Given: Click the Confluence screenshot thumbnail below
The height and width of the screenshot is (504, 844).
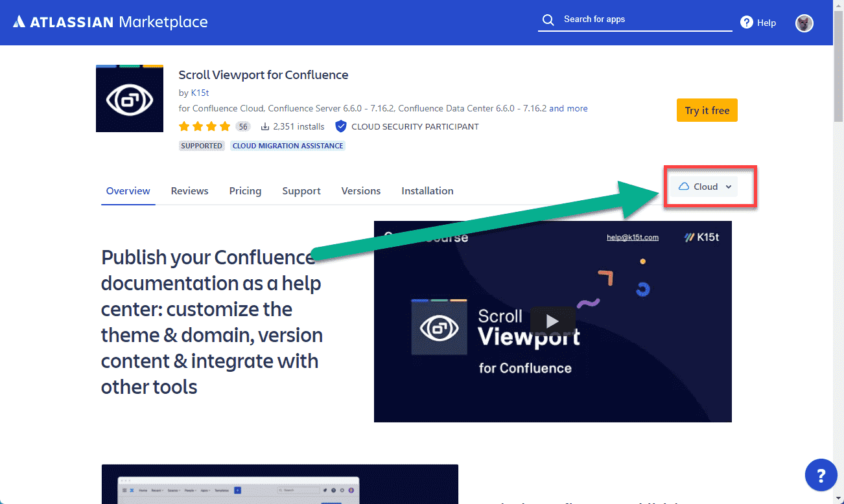Looking at the screenshot, I should click(280, 484).
